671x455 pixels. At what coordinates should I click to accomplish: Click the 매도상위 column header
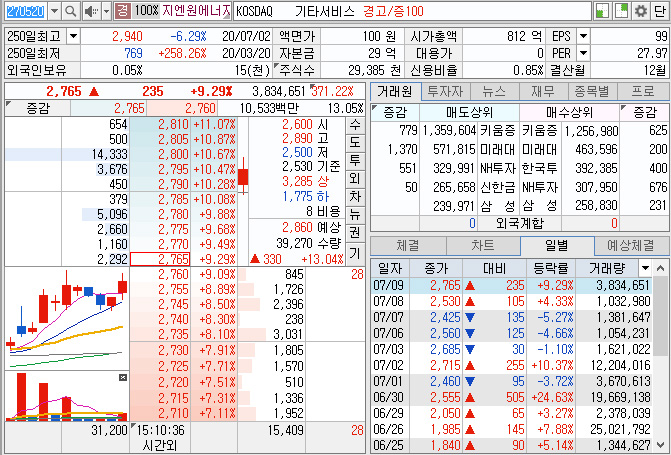(469, 113)
